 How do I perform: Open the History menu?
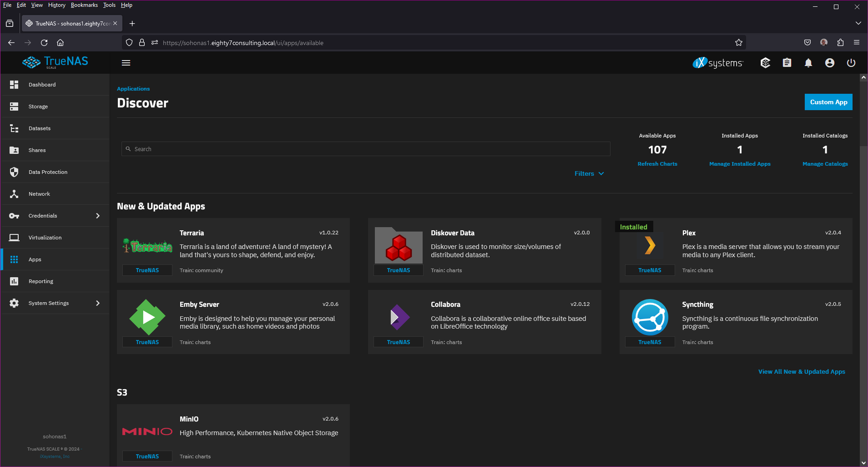[x=57, y=5]
